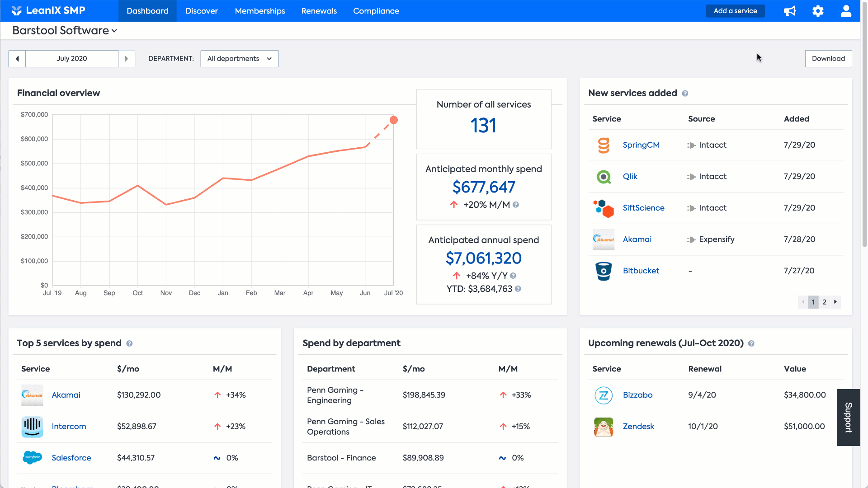Viewport: 868px width, 488px height.
Task: Open the Dashboard tab
Action: coord(147,11)
